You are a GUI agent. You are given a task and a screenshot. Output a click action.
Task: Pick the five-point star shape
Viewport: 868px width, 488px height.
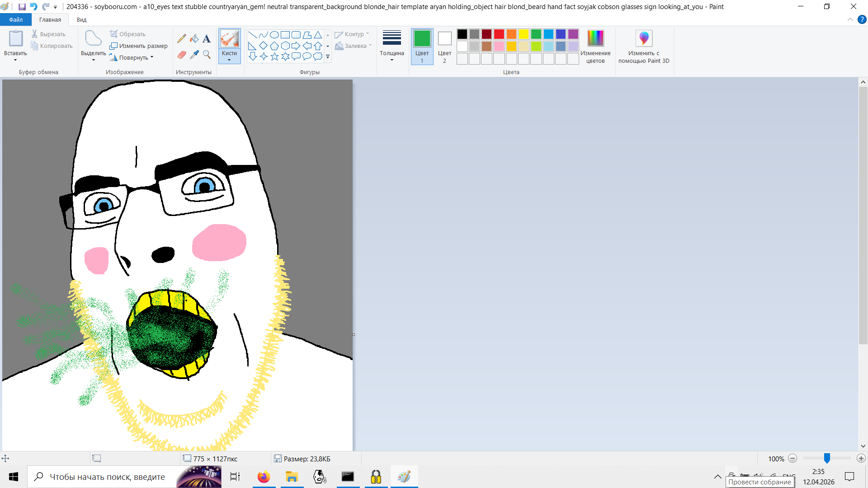click(x=274, y=56)
